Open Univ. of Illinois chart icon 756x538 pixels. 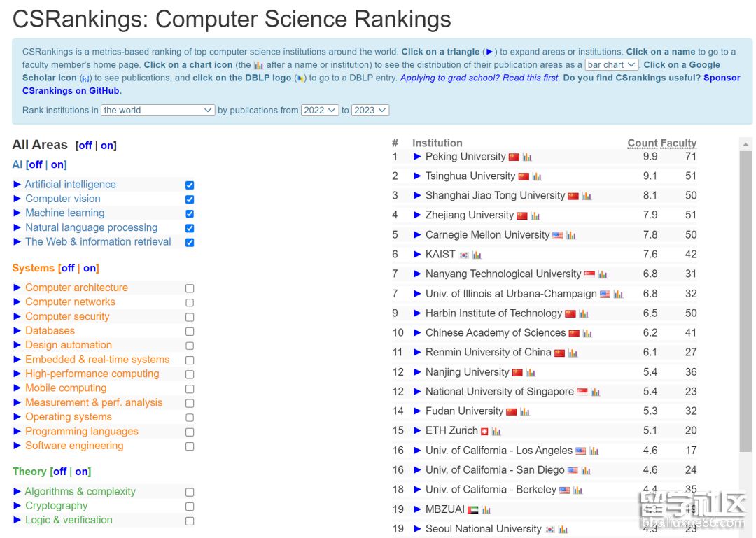pos(618,294)
